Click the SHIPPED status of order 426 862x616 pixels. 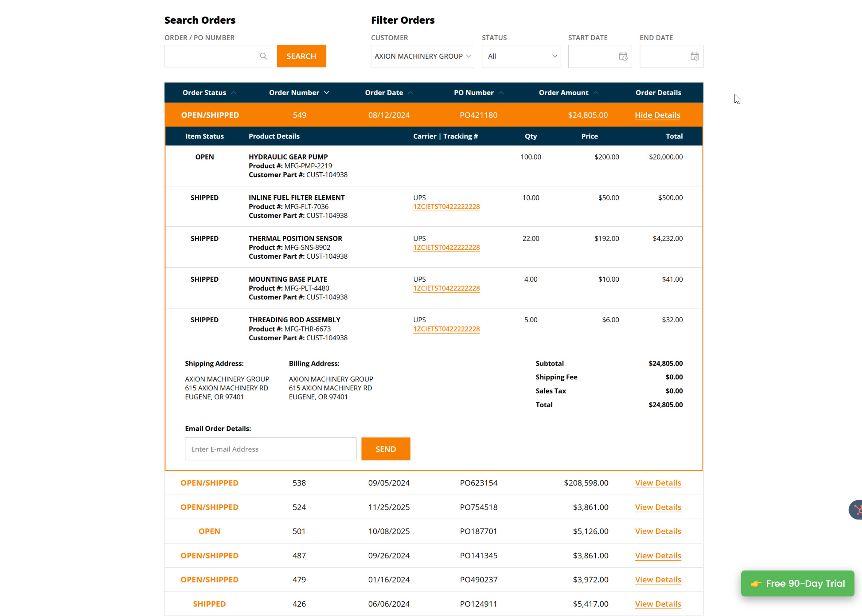(x=209, y=604)
